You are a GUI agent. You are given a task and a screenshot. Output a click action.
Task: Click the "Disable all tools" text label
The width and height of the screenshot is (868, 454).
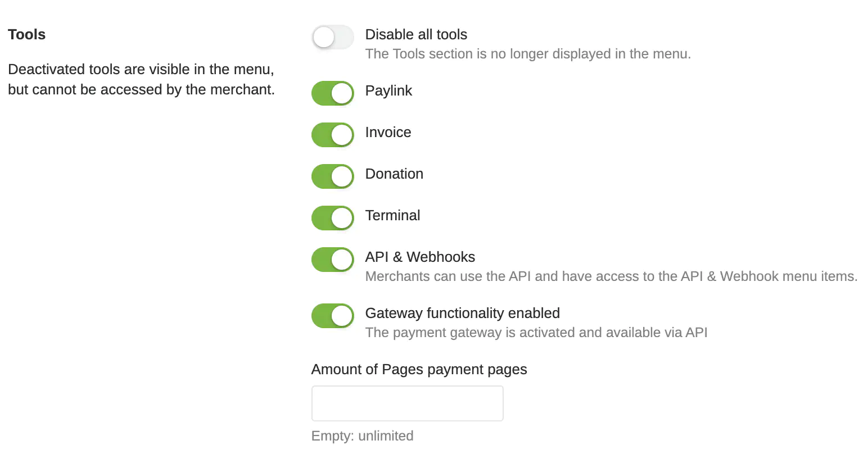pos(416,35)
